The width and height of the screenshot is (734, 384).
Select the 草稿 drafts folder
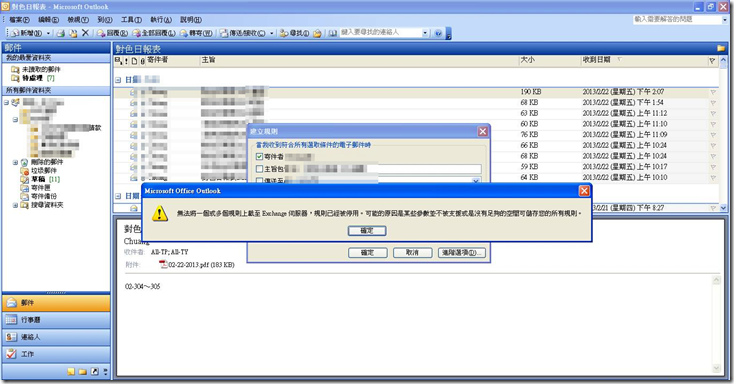point(38,179)
